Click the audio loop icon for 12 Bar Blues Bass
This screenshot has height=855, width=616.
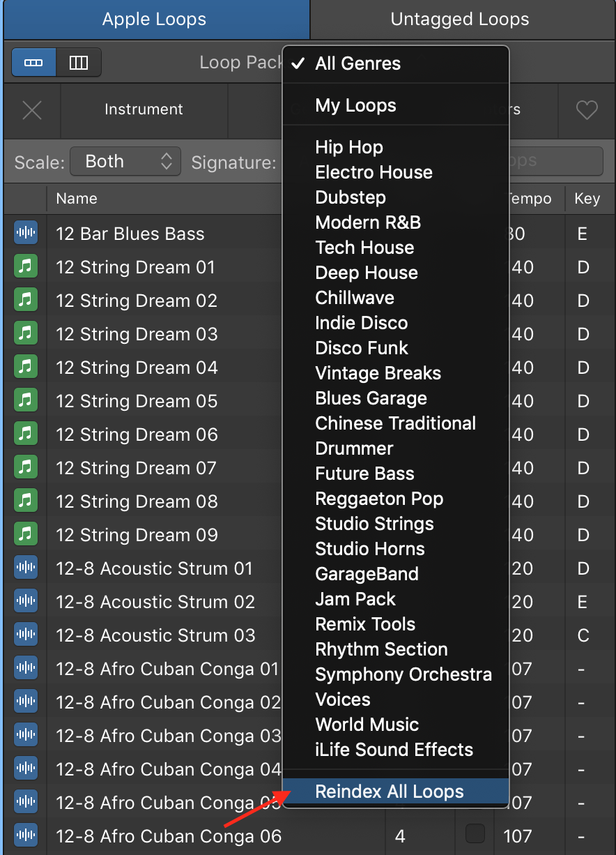(26, 234)
